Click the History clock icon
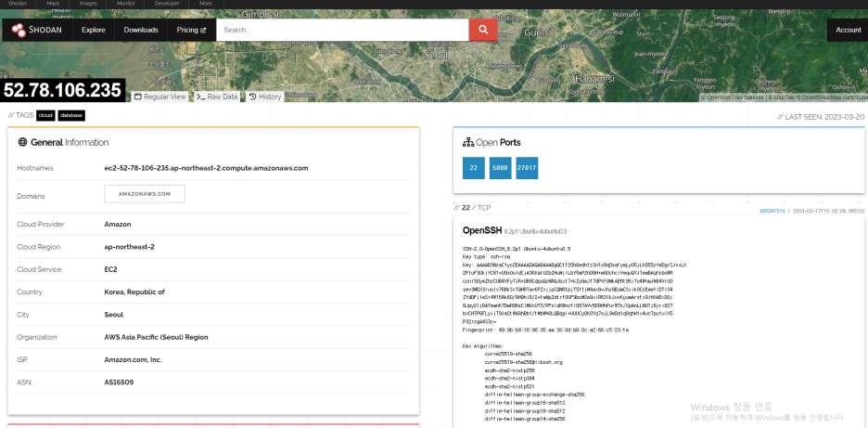This screenshot has height=428, width=868. click(253, 97)
